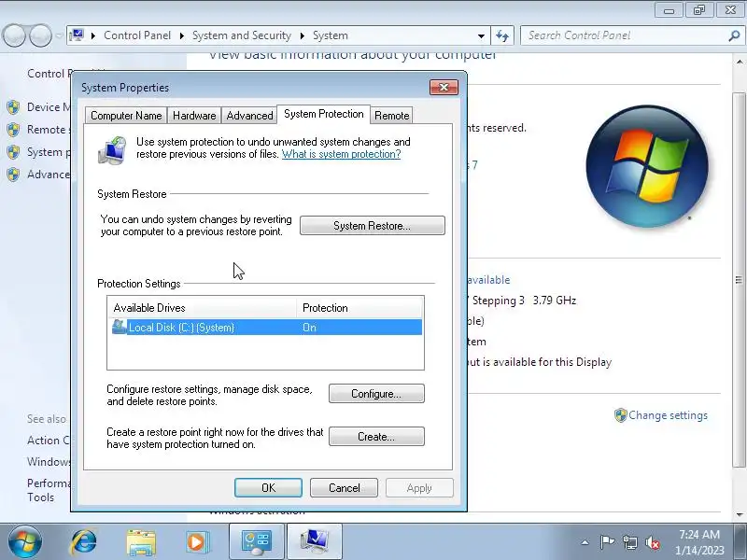Image resolution: width=747 pixels, height=560 pixels.
Task: Expand the arrow after Control Panel breadcrumb
Action: tap(182, 35)
